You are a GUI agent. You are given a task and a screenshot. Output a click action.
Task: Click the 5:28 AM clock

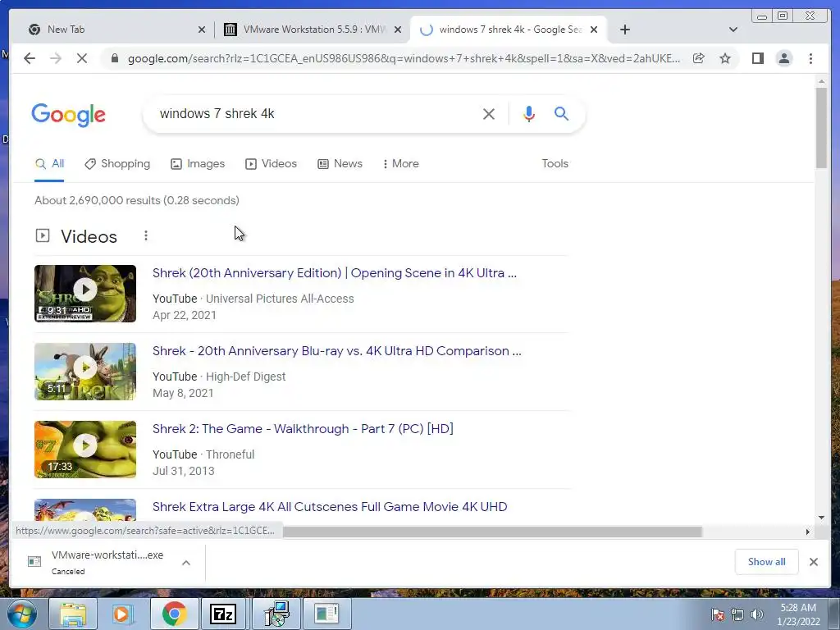click(x=798, y=608)
